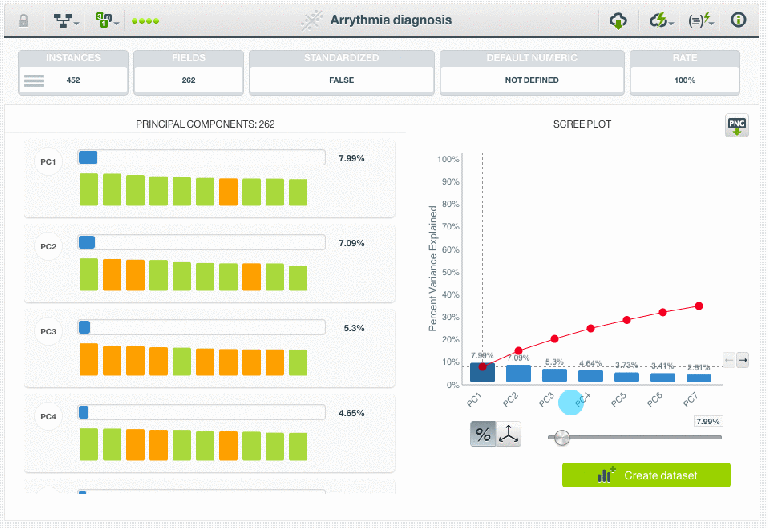Open the dataset dropdown in toolbar
This screenshot has width=768, height=528.
(107, 20)
